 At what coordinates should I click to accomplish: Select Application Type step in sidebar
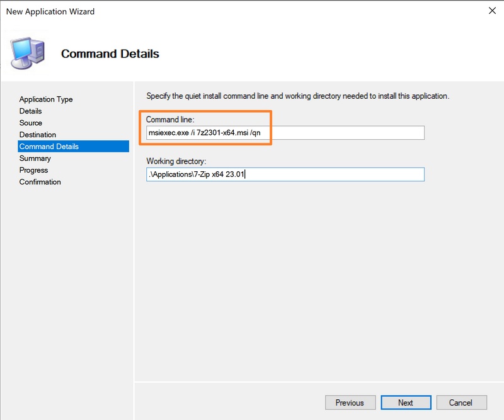click(46, 99)
